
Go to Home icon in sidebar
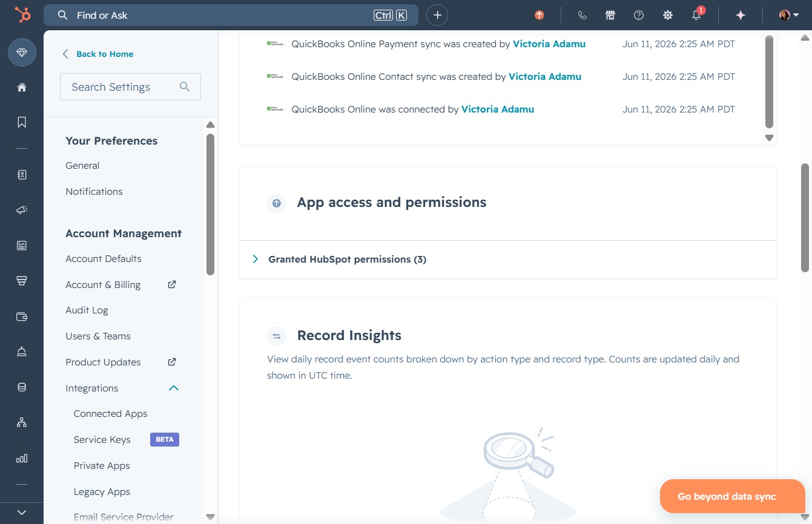click(x=22, y=88)
